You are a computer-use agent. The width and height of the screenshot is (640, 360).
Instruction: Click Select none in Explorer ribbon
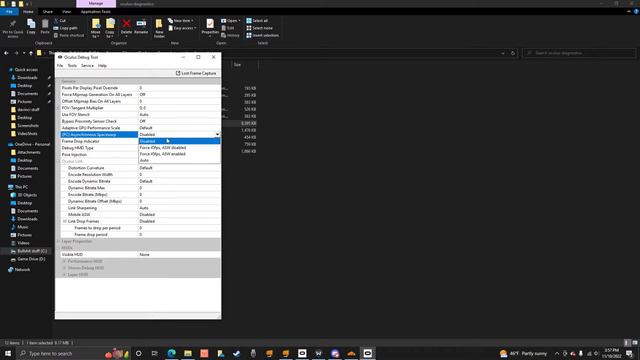click(x=259, y=28)
